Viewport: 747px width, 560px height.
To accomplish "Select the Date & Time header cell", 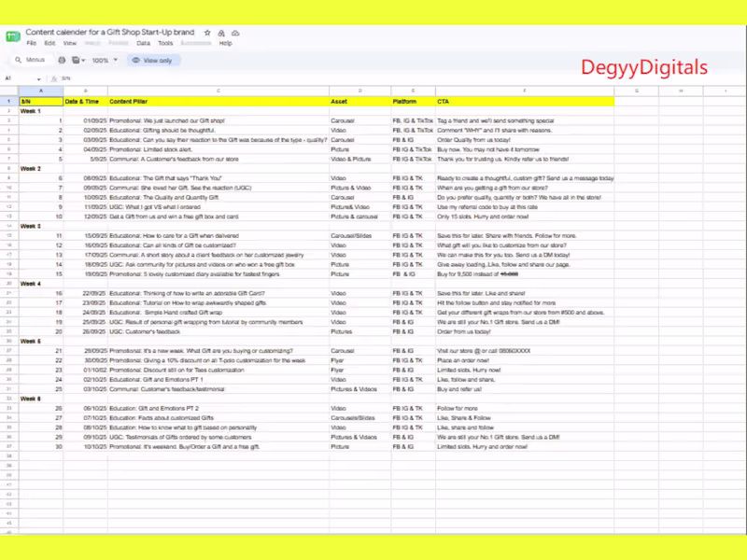I will click(x=86, y=102).
